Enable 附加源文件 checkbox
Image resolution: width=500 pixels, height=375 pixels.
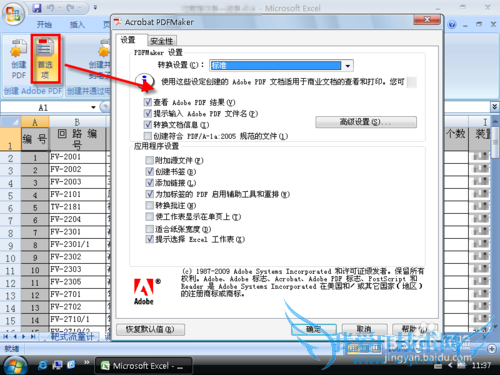click(150, 160)
